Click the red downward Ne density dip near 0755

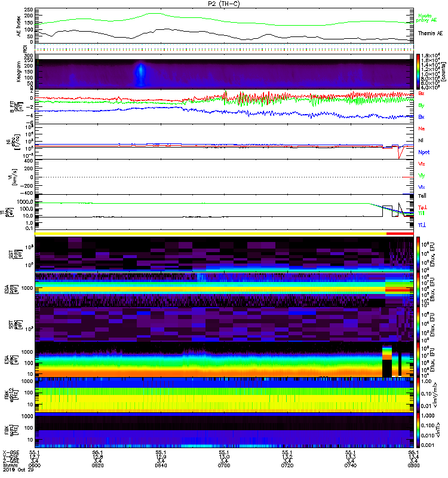400,152
